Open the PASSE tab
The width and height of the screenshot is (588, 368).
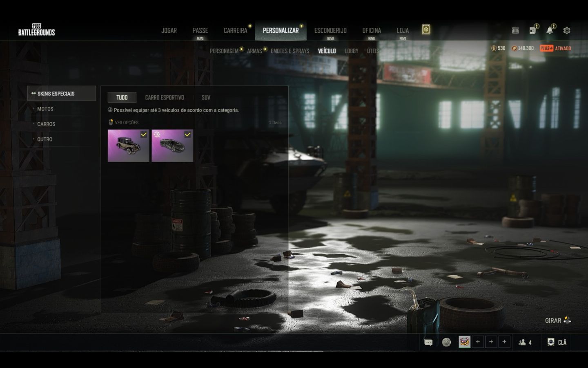[200, 30]
